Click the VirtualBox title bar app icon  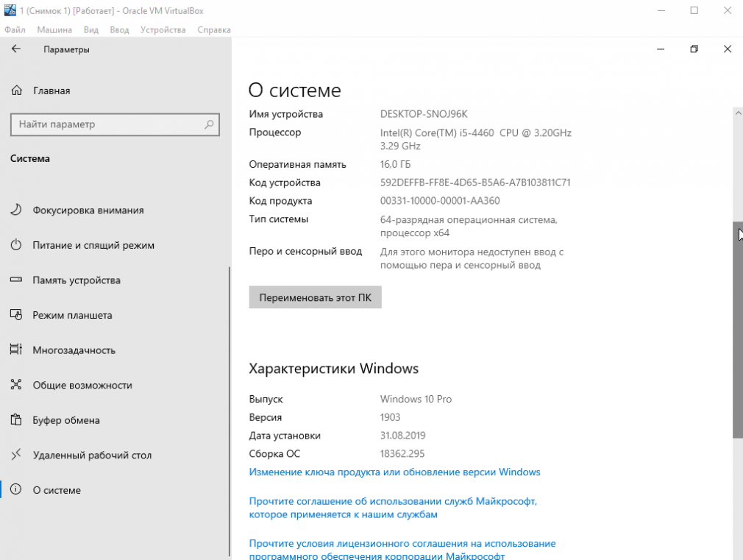pos(10,10)
